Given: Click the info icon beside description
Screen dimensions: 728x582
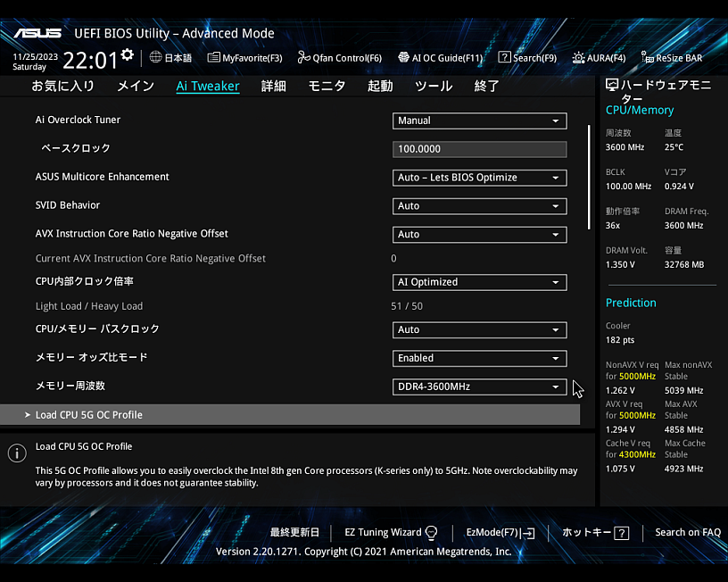Looking at the screenshot, I should pos(17,453).
